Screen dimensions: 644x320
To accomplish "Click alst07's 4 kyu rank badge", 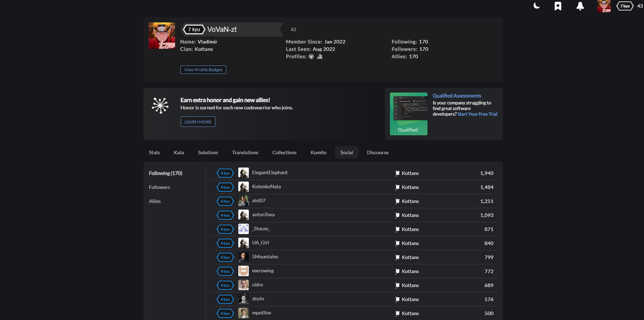I will pos(225,201).
